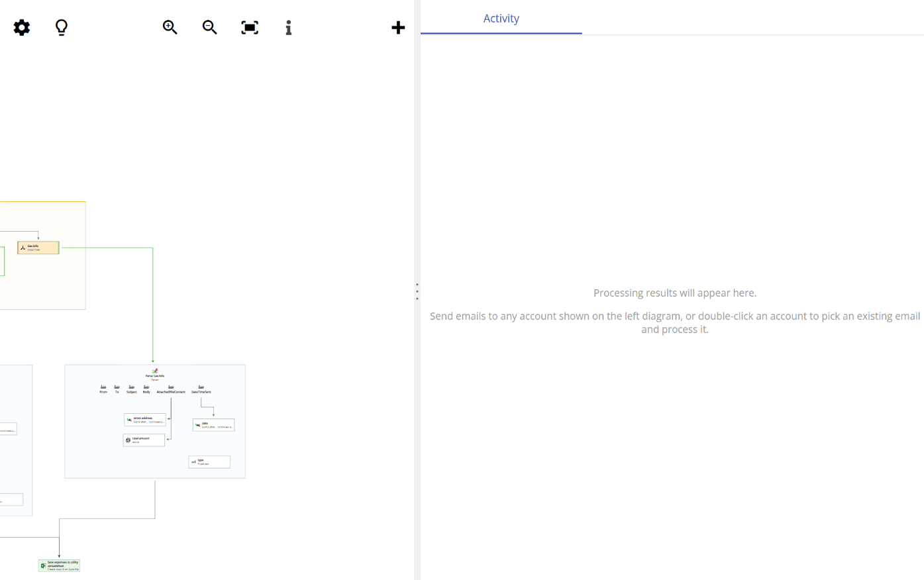Click the date extraction rule box

click(213, 425)
